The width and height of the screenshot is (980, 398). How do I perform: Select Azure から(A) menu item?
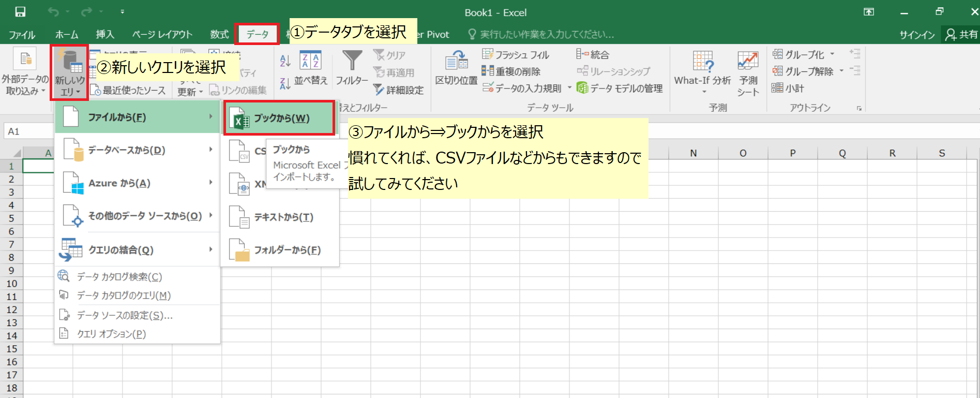point(137,183)
